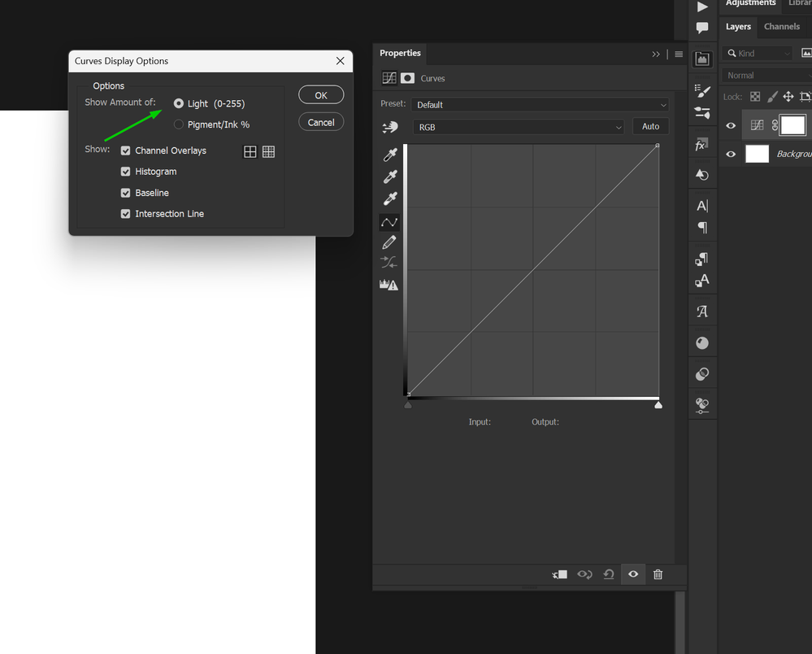
Task: Click the curve's bottom-left endpoint
Action: click(x=409, y=395)
